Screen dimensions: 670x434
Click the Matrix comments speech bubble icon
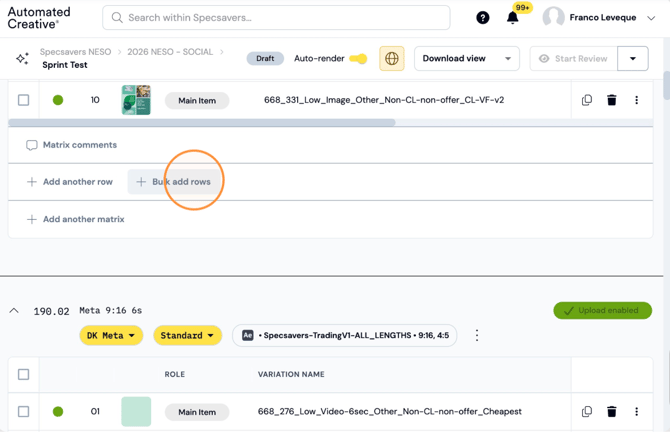[x=32, y=145]
